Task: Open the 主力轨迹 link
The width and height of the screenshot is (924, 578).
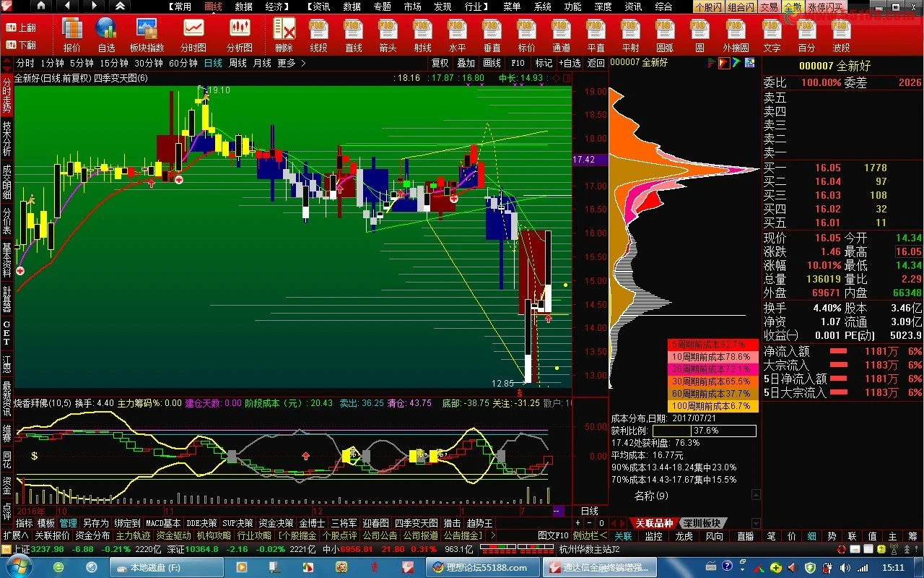Action: click(133, 535)
